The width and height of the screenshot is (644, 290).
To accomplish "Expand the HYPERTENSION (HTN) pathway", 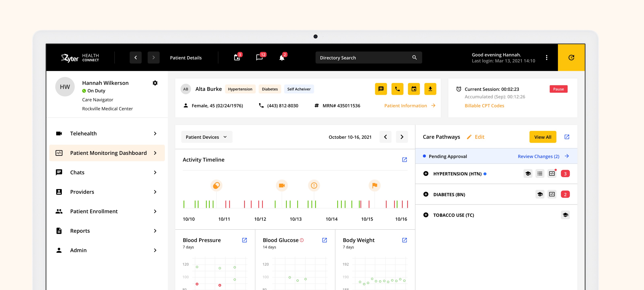I will pos(426,174).
